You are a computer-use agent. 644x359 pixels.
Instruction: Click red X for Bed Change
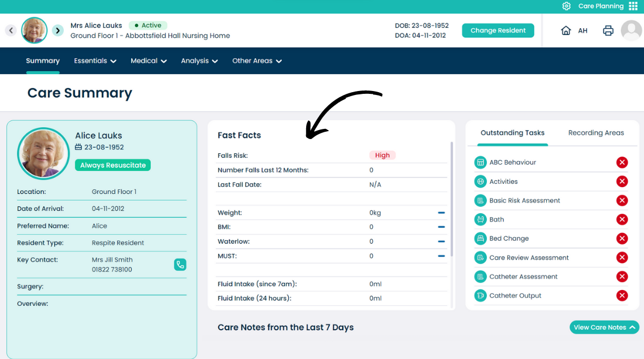point(622,239)
